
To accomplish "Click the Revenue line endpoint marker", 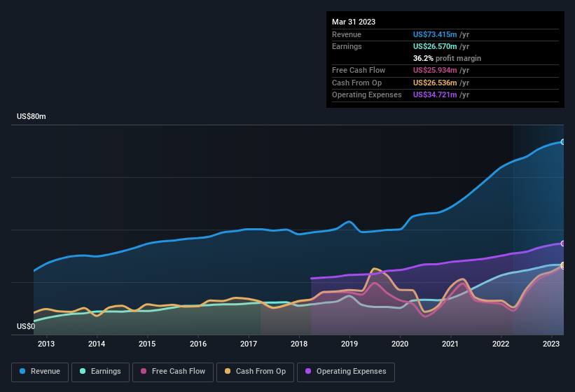I will [x=563, y=142].
